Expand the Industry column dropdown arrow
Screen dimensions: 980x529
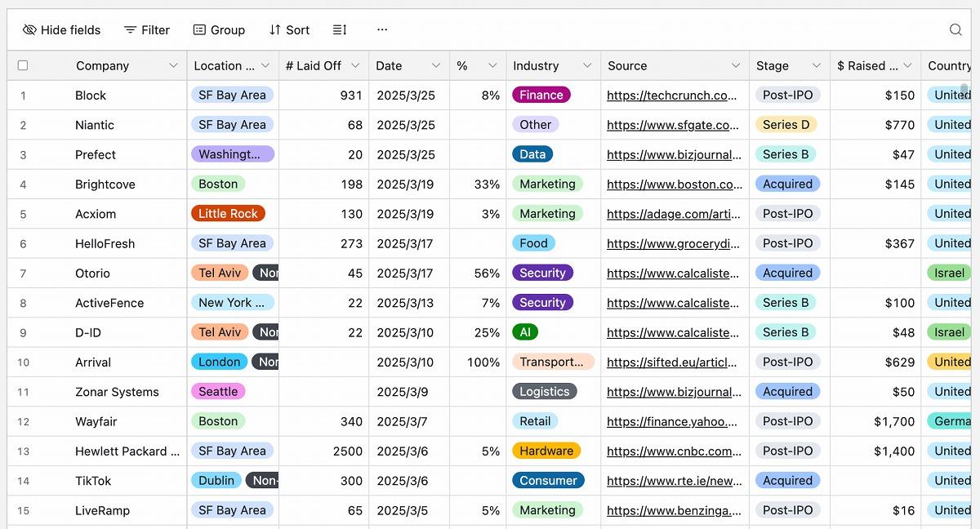(x=587, y=66)
